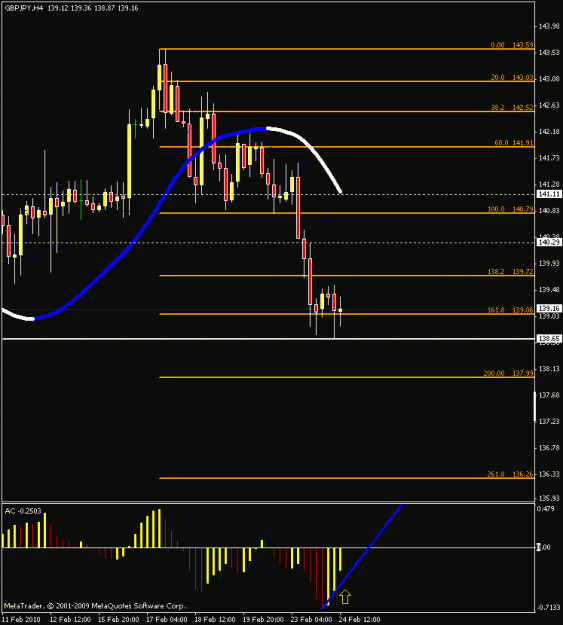The width and height of the screenshot is (563, 625).
Task: Select the Fibonacci label 200.00 137.99
Action: pos(508,373)
